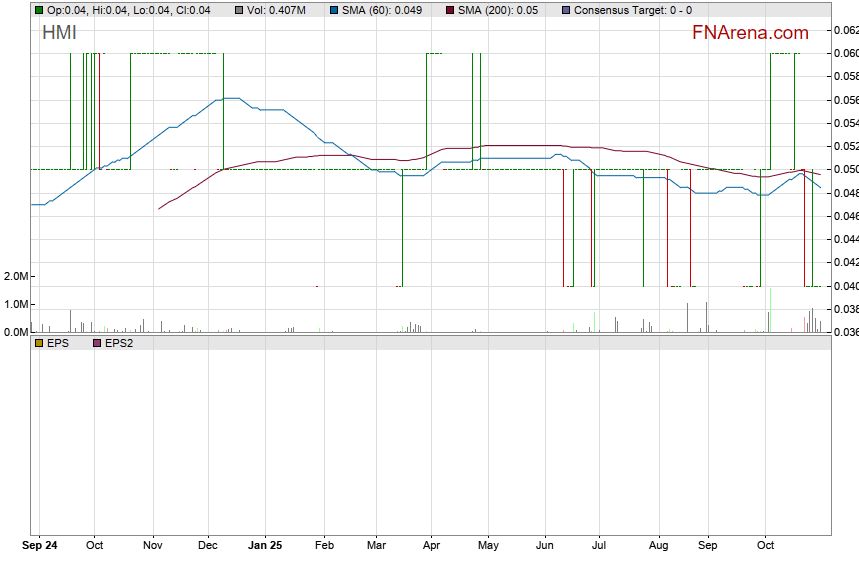
Task: Select the 'Jan 25' date axis label
Action: [265, 546]
